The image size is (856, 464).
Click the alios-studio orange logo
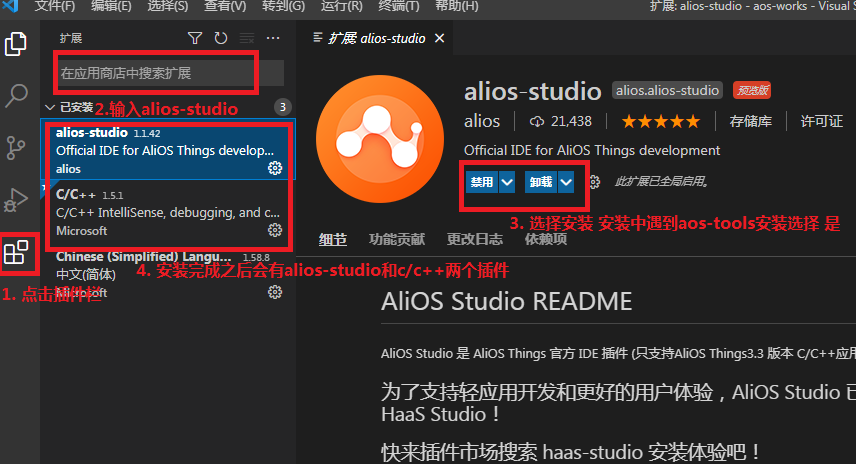tap(380, 139)
